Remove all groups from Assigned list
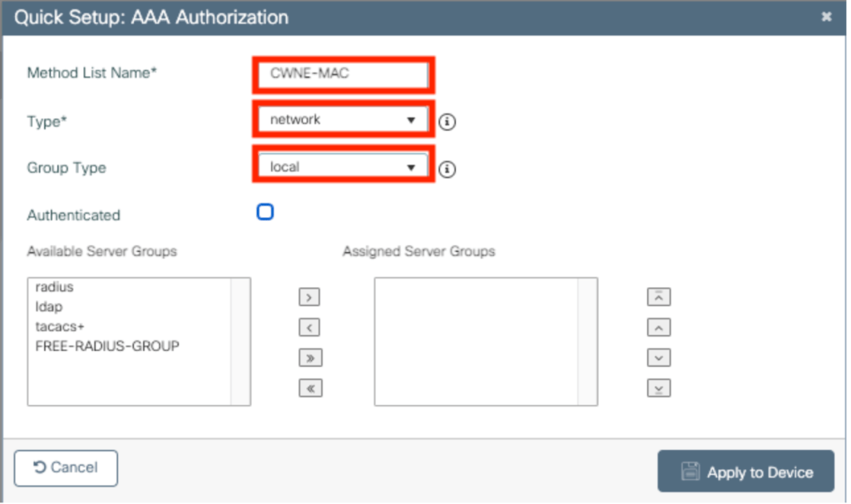The width and height of the screenshot is (851, 504). pyautogui.click(x=309, y=388)
